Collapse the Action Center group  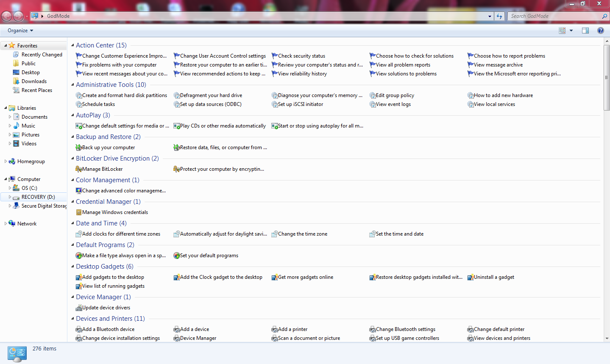[x=72, y=45]
